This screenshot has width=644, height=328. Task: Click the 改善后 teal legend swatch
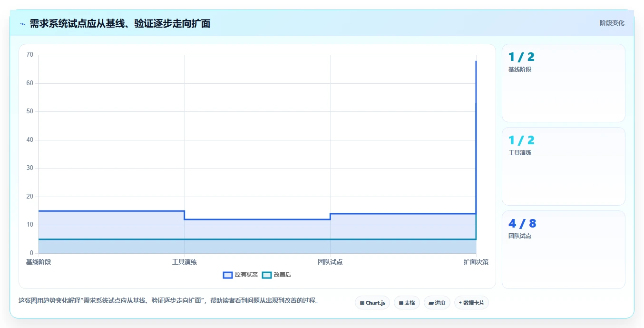(x=267, y=275)
